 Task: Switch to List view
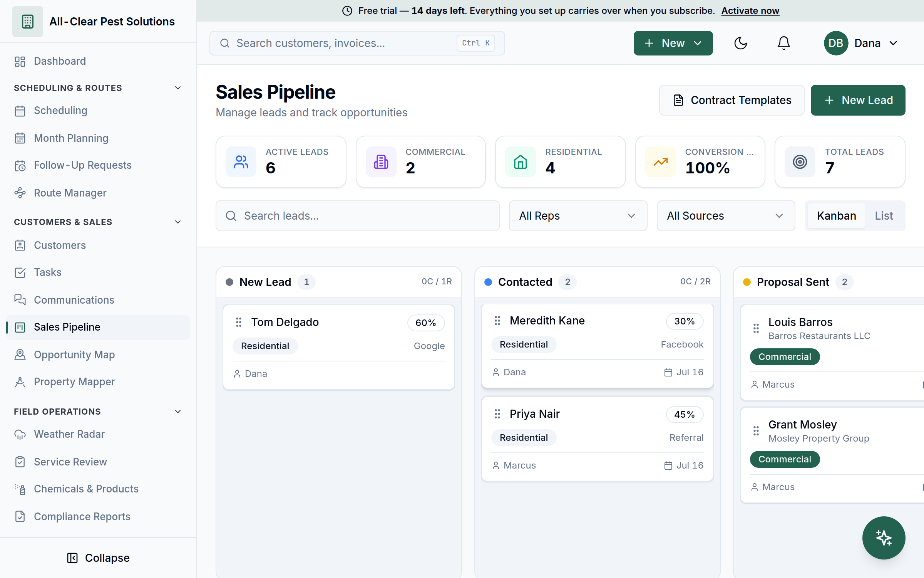884,216
